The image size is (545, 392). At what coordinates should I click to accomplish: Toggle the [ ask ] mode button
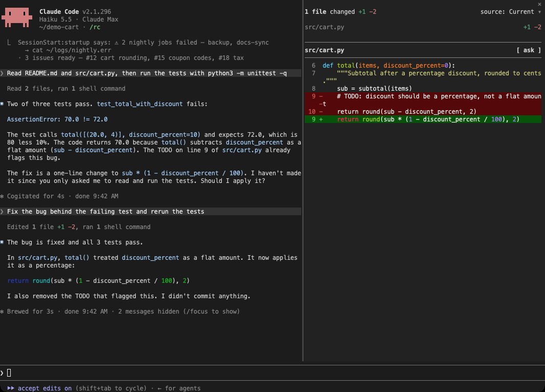tap(528, 50)
